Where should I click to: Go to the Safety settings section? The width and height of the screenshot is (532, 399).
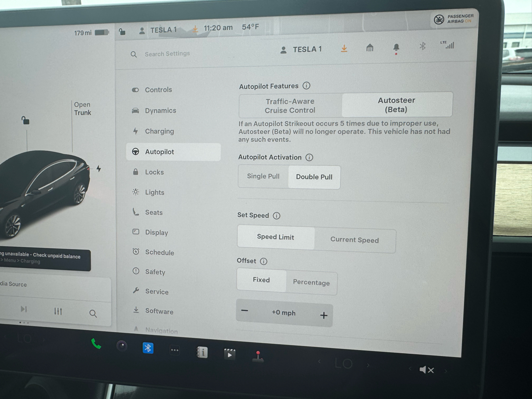coord(155,272)
